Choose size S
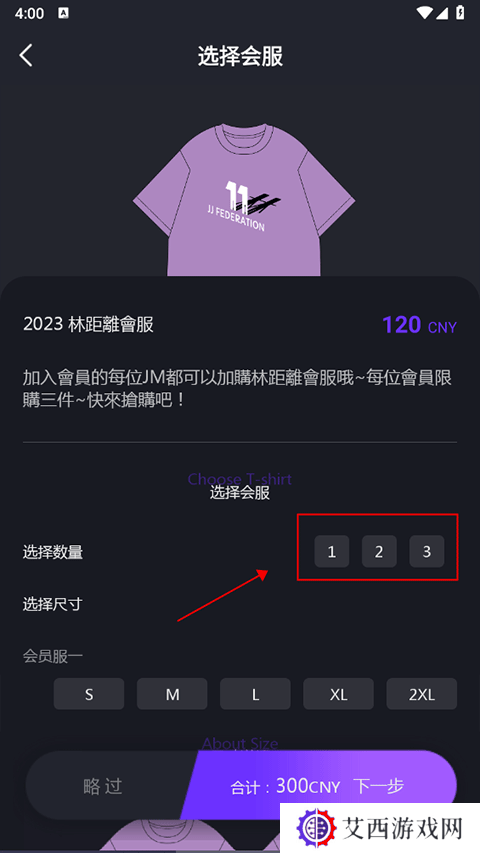This screenshot has height=853, width=480. click(x=89, y=694)
